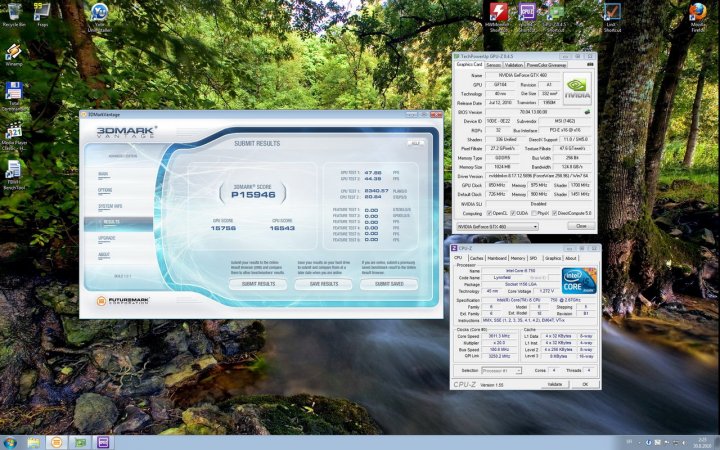The image size is (720, 450).
Task: Switch to the About tab in CPU-Z
Action: point(571,259)
